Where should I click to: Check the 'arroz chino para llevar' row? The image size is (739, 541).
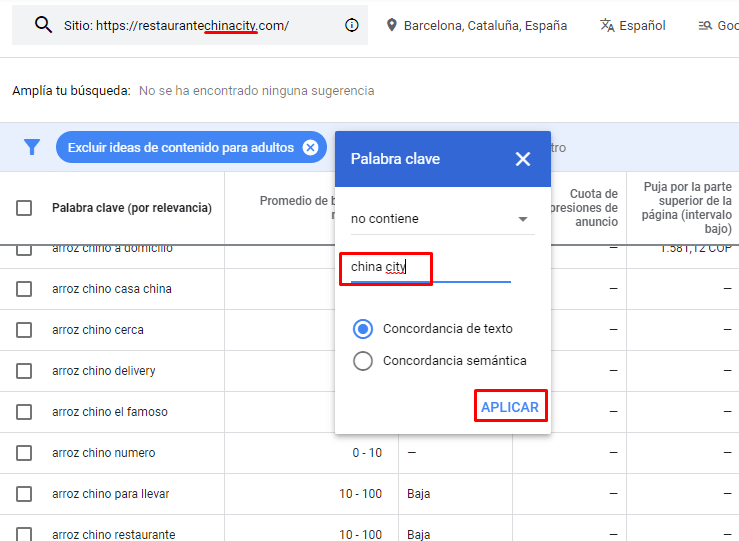[x=24, y=494]
